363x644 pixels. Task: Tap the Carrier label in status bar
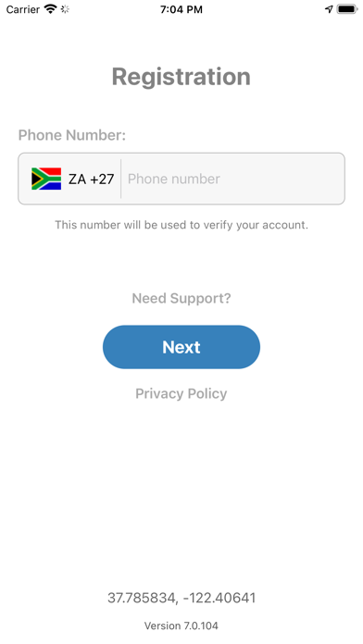pyautogui.click(x=23, y=9)
